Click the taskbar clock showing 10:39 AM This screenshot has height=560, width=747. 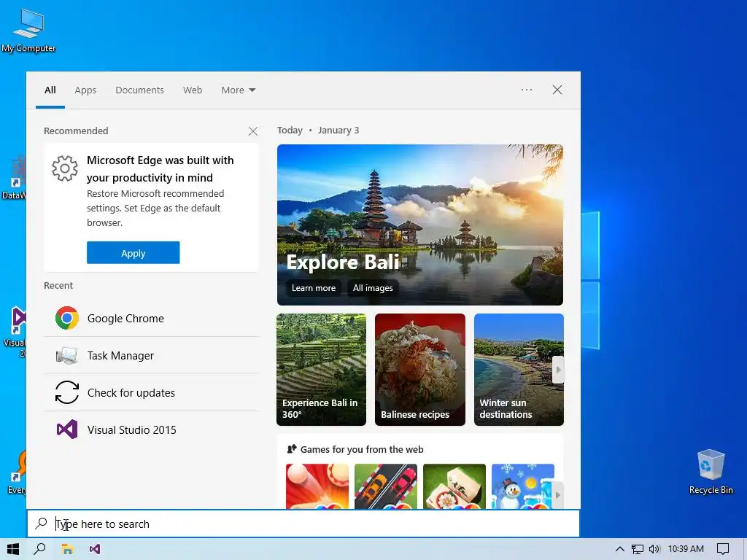point(686,549)
